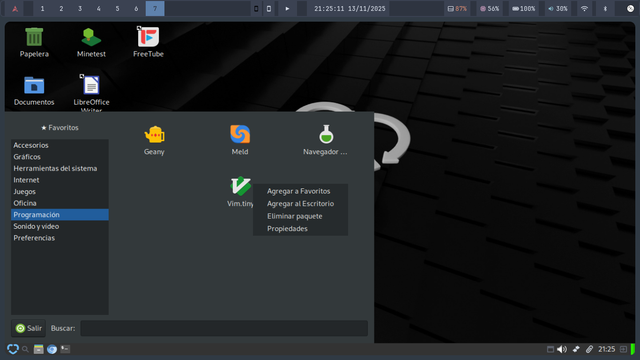Click the Salir logout button
Screen dimensions: 640x360
coord(28,328)
